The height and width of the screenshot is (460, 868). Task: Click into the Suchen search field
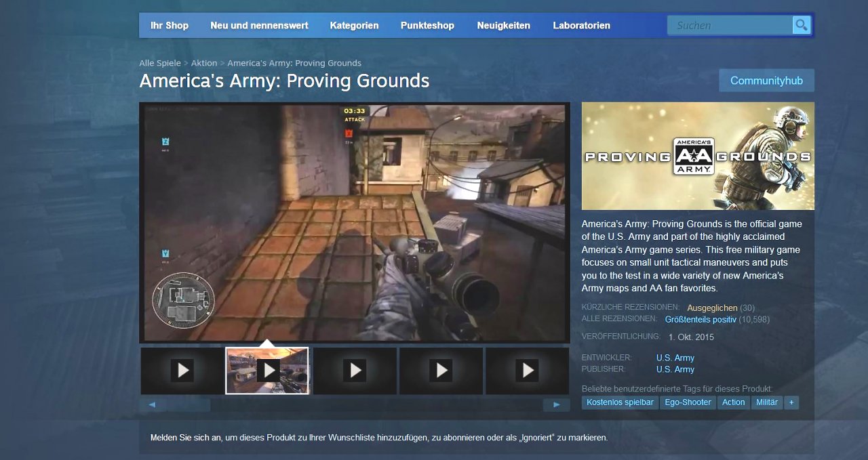pos(730,25)
